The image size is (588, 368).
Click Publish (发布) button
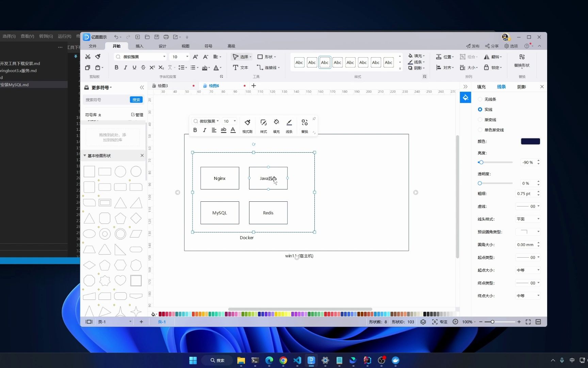pos(473,46)
